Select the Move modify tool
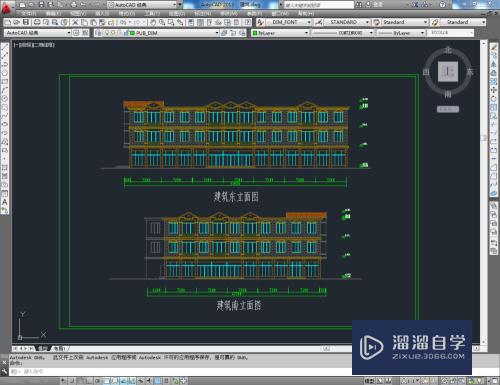This screenshot has width=500, height=385. pyautogui.click(x=494, y=90)
